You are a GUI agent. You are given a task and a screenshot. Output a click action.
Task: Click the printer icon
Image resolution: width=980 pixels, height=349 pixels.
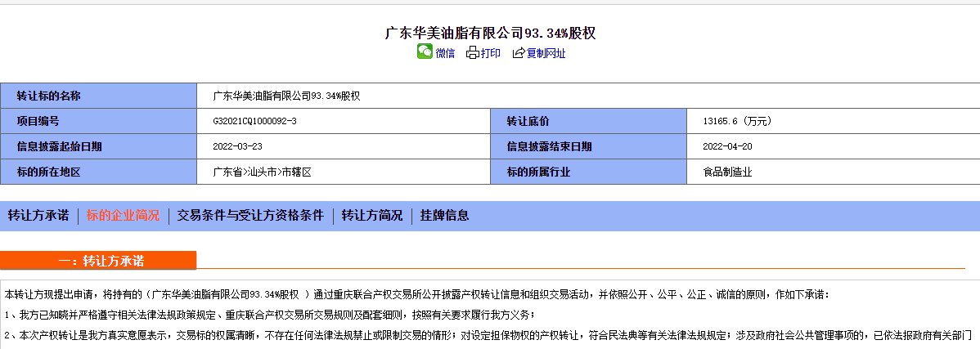(473, 53)
